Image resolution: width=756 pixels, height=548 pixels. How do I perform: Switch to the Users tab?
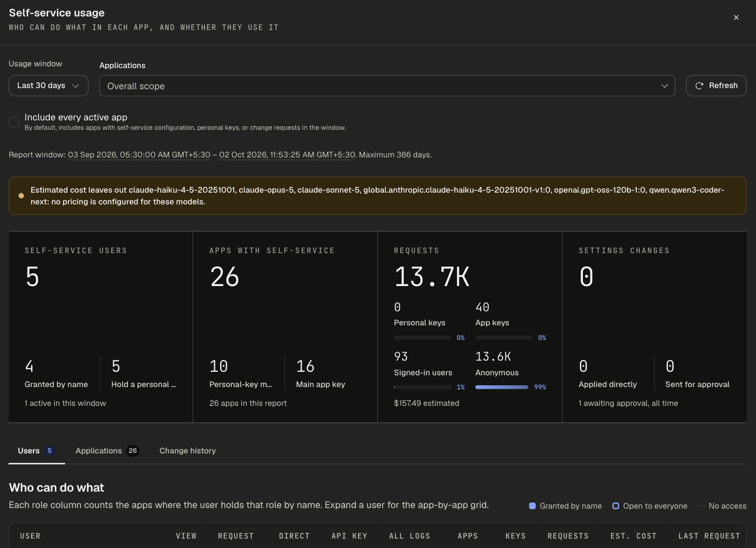36,451
